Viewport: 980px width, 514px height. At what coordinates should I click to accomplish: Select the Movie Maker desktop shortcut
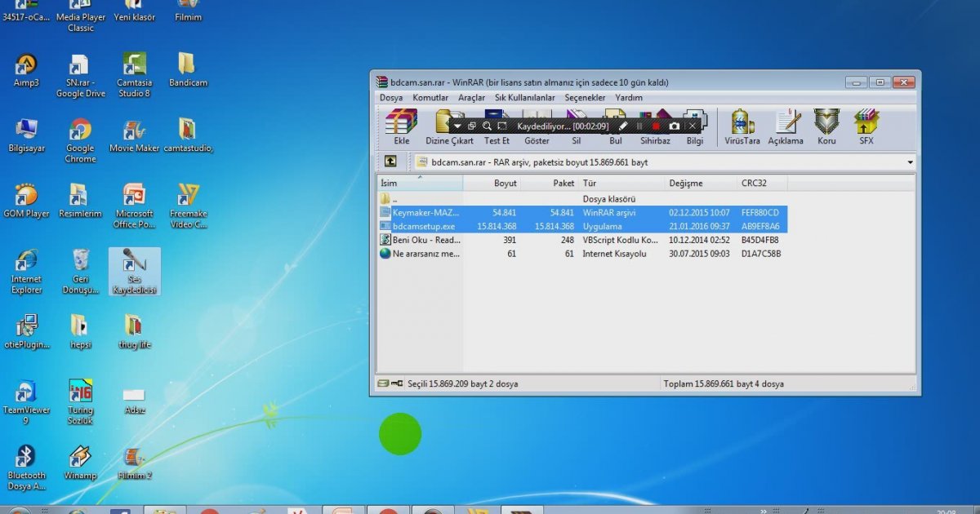click(134, 136)
